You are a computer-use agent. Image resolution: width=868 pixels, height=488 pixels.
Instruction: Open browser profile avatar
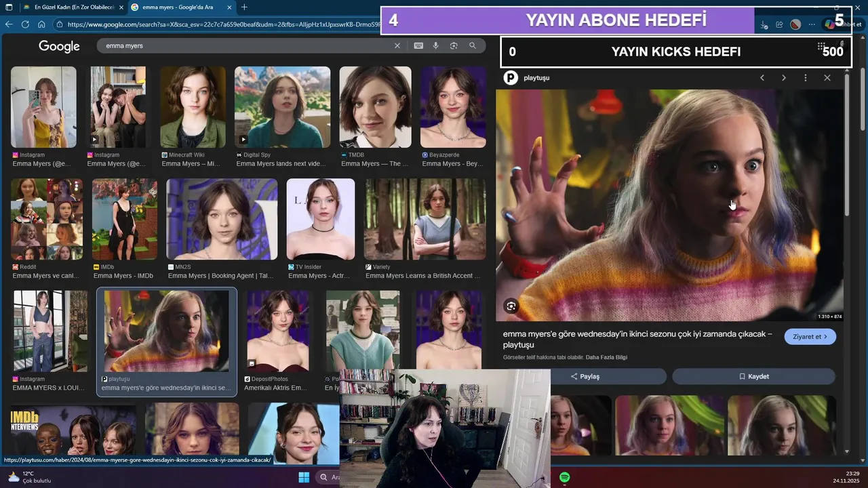tap(795, 25)
